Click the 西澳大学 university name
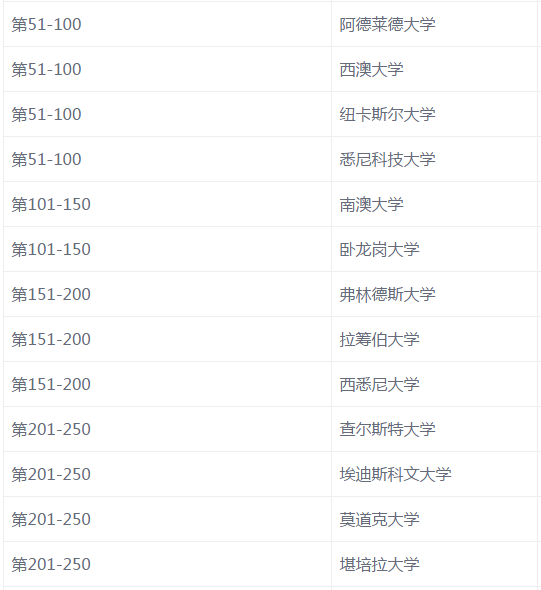 point(371,70)
